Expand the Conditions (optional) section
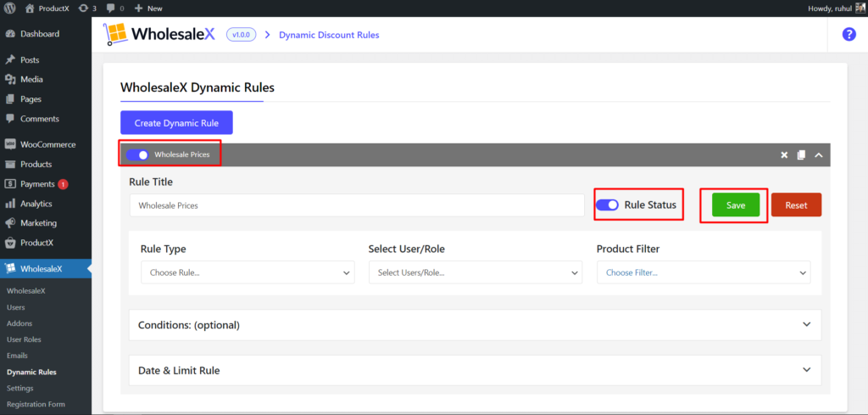The height and width of the screenshot is (415, 868). [475, 325]
